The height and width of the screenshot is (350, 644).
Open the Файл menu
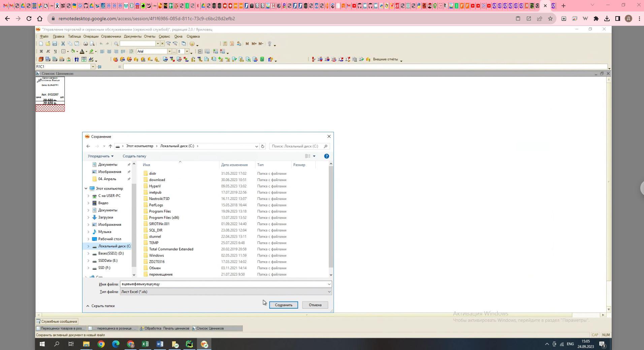(44, 36)
